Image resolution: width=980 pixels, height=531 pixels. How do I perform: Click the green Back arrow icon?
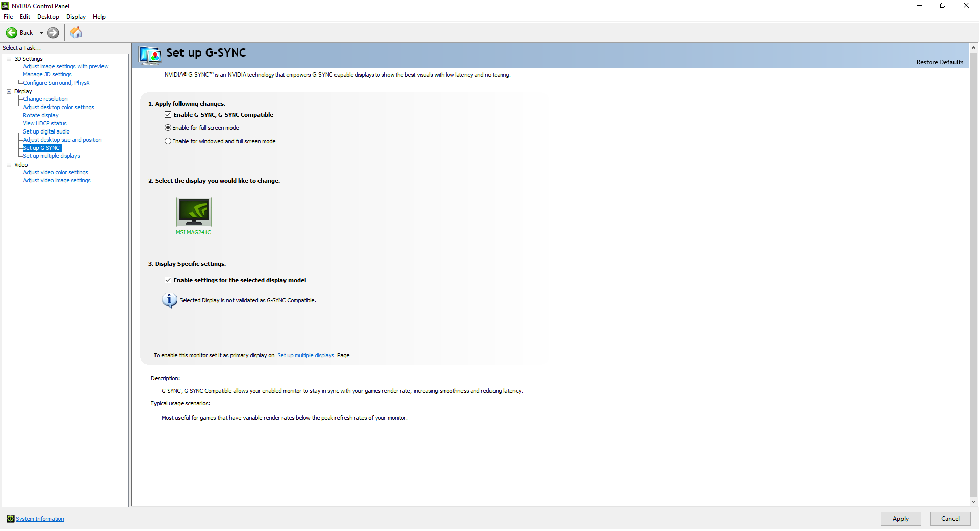11,33
